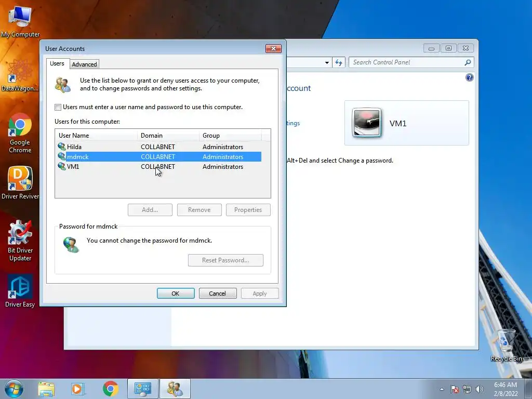532x399 pixels.
Task: Open the DataWagon desktop shortcut
Action: click(x=20, y=75)
